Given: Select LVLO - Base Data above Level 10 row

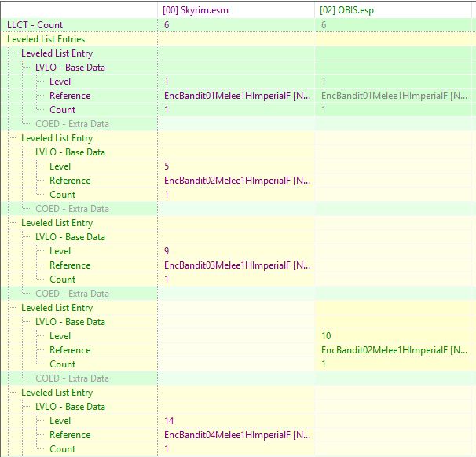Looking at the screenshot, I should [x=70, y=322].
